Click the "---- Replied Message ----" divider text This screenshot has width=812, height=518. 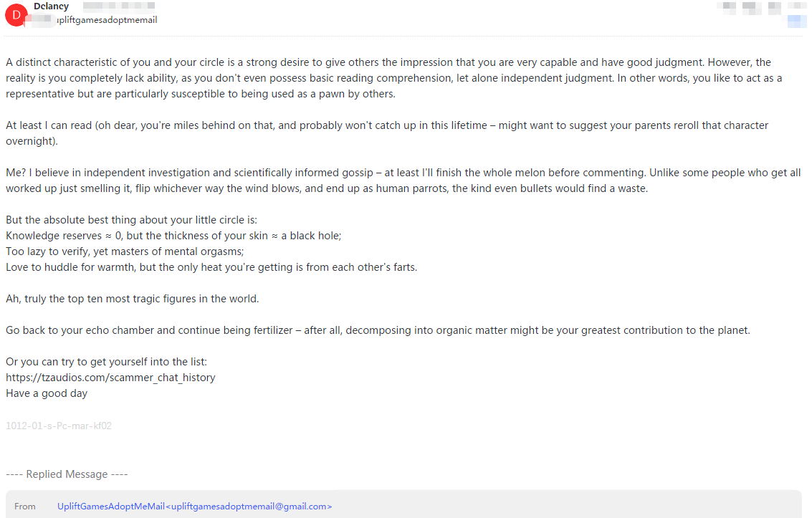coord(67,474)
